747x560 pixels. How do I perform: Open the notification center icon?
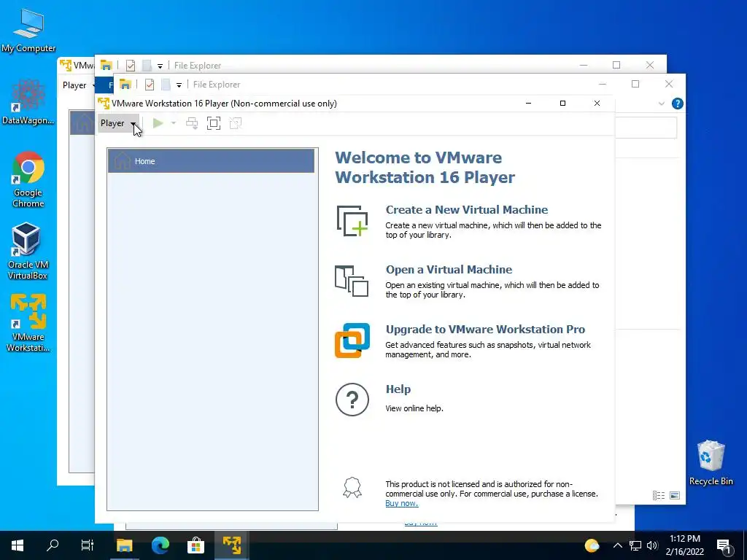(724, 545)
